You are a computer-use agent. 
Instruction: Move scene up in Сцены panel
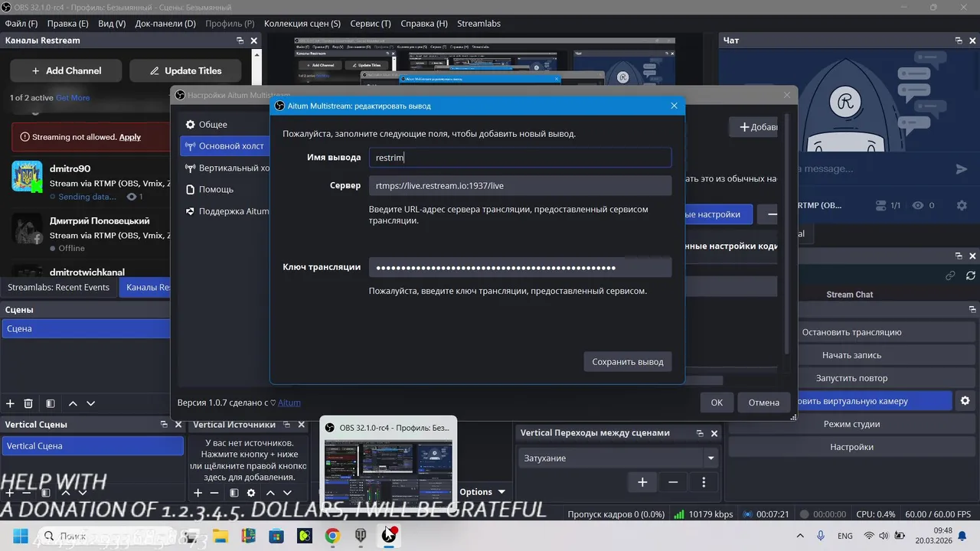pyautogui.click(x=73, y=403)
